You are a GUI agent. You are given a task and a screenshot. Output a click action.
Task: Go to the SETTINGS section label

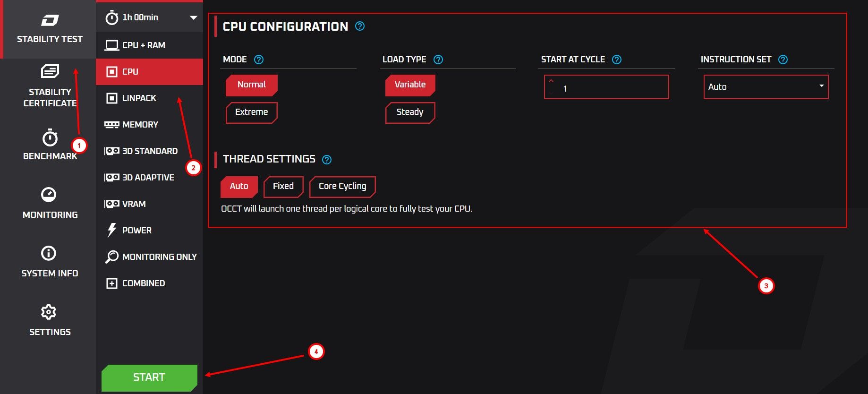point(50,332)
